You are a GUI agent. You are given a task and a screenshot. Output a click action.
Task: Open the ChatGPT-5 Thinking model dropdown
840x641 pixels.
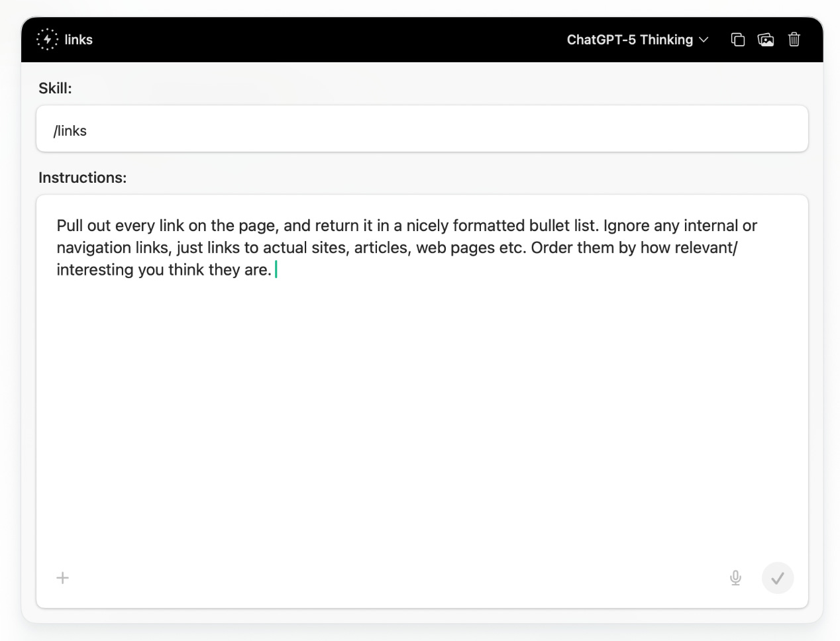[x=637, y=40]
